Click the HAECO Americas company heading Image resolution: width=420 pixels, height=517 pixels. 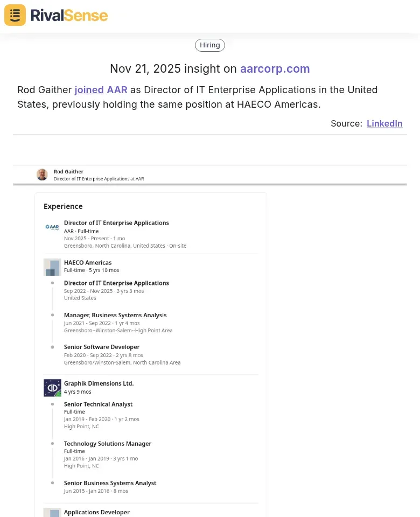point(88,263)
